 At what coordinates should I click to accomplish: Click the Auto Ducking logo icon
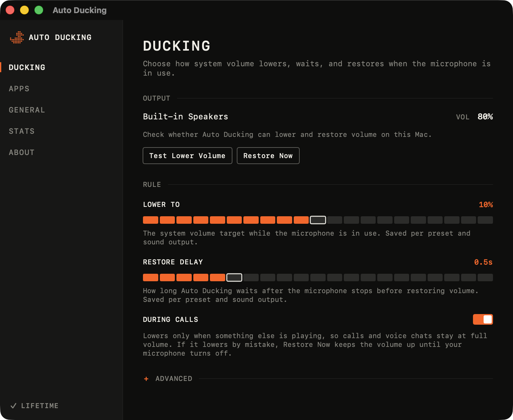(17, 37)
